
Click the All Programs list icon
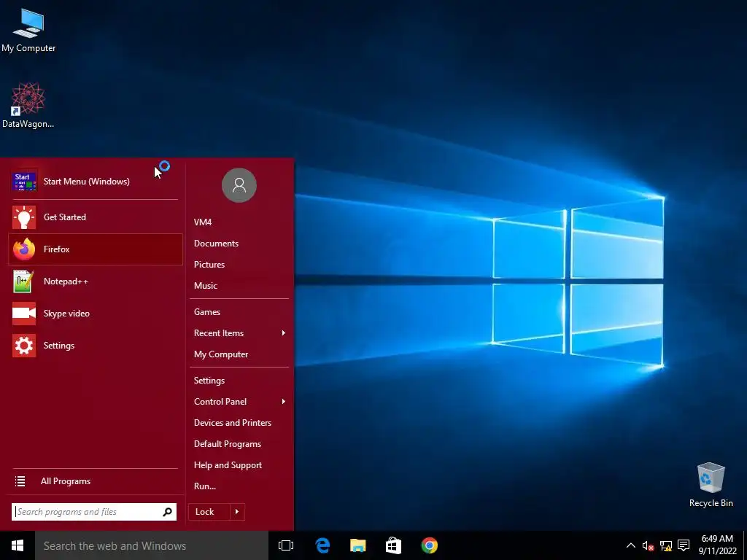coord(20,481)
